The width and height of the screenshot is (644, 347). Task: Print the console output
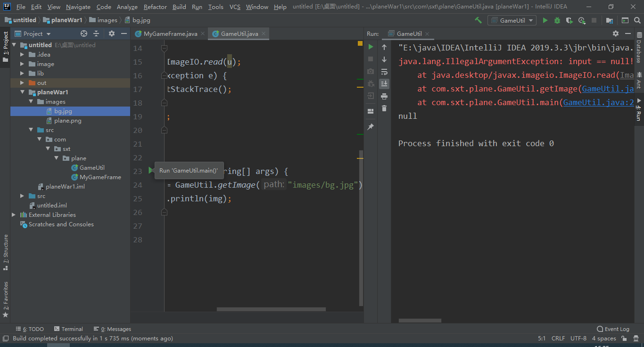[x=384, y=96]
